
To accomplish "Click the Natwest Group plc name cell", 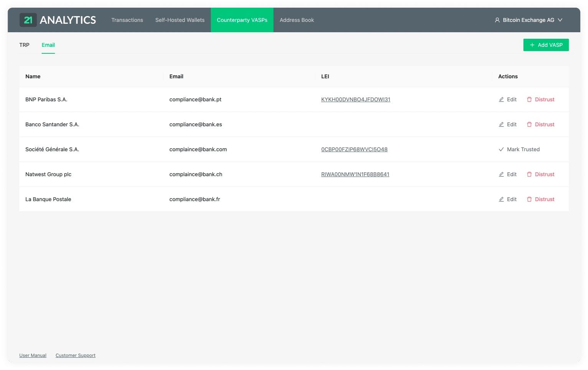I will [x=48, y=174].
